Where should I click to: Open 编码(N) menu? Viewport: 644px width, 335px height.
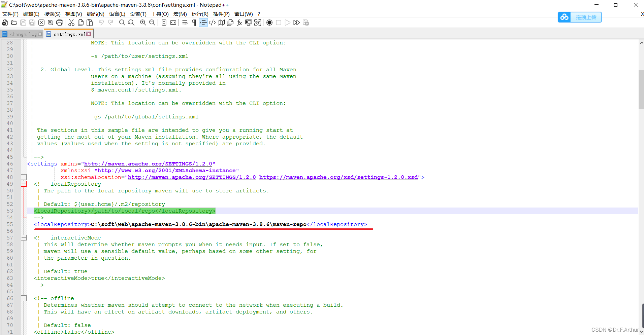tap(96, 14)
